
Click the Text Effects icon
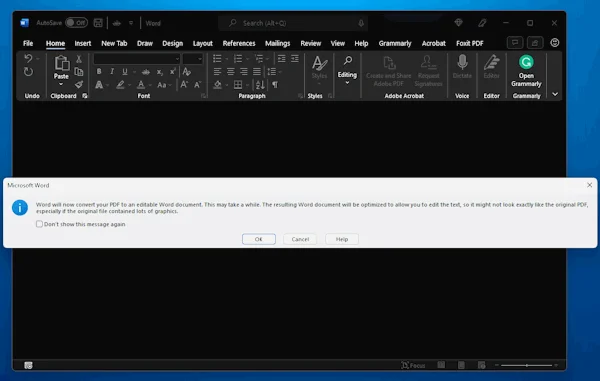(x=99, y=85)
